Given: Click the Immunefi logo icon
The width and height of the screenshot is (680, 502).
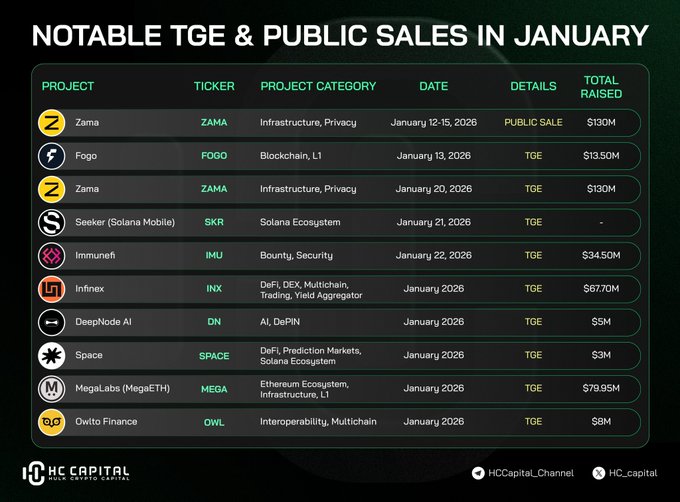Looking at the screenshot, I should pyautogui.click(x=52, y=255).
